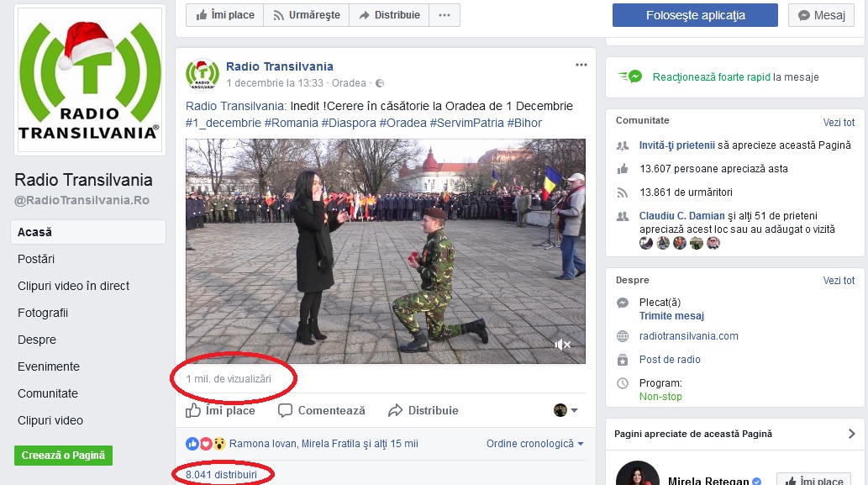The width and height of the screenshot is (868, 485).
Task: Open the reactions list with Ramona Iovan
Action: click(x=324, y=444)
